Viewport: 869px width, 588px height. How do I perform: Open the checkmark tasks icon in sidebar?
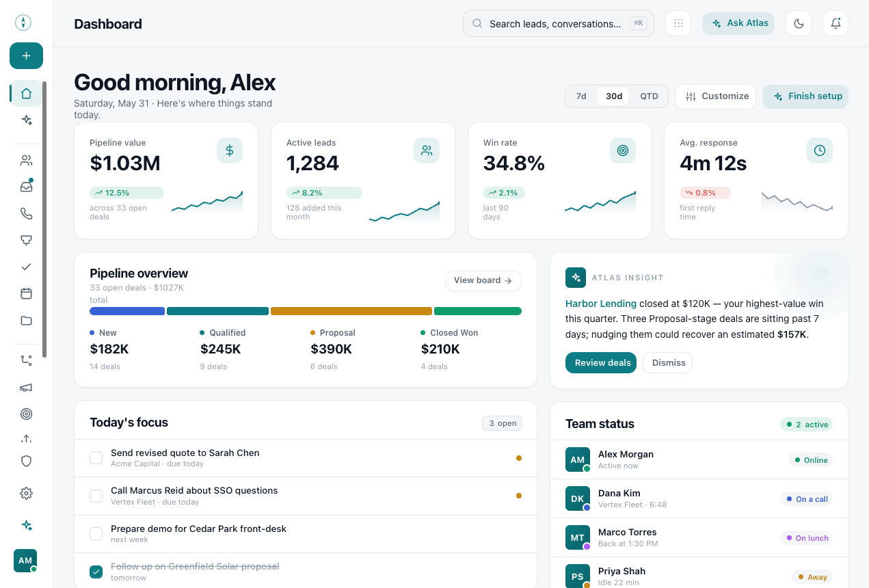[x=26, y=267]
